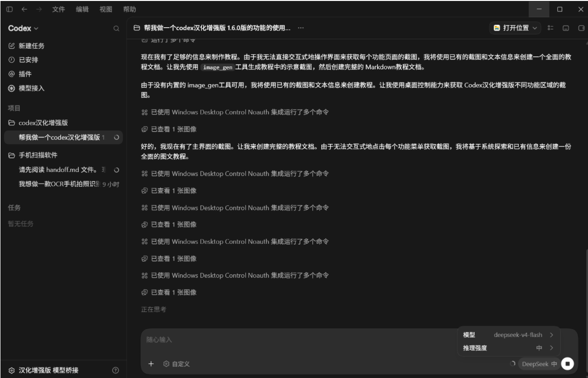Click the plus attach icon
Viewport: 588px width, 378px height.
tap(151, 364)
